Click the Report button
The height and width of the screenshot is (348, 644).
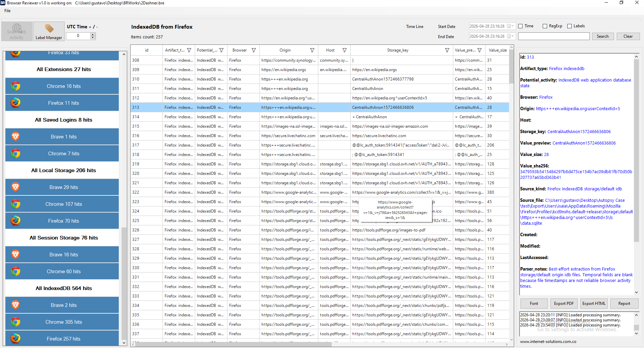coord(624,304)
